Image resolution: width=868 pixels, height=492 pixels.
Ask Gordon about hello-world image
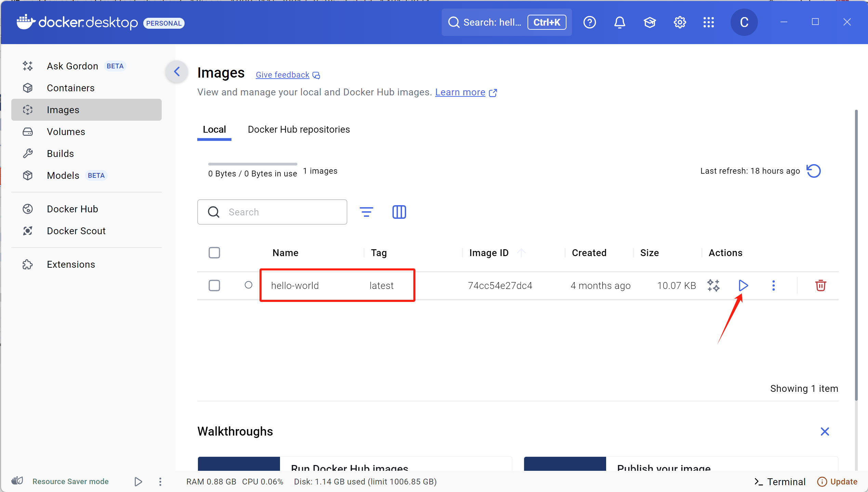713,285
